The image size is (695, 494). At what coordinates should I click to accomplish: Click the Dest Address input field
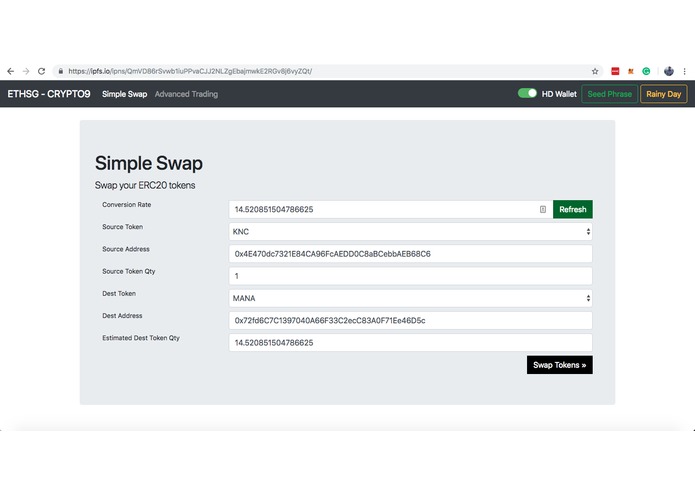tap(410, 320)
